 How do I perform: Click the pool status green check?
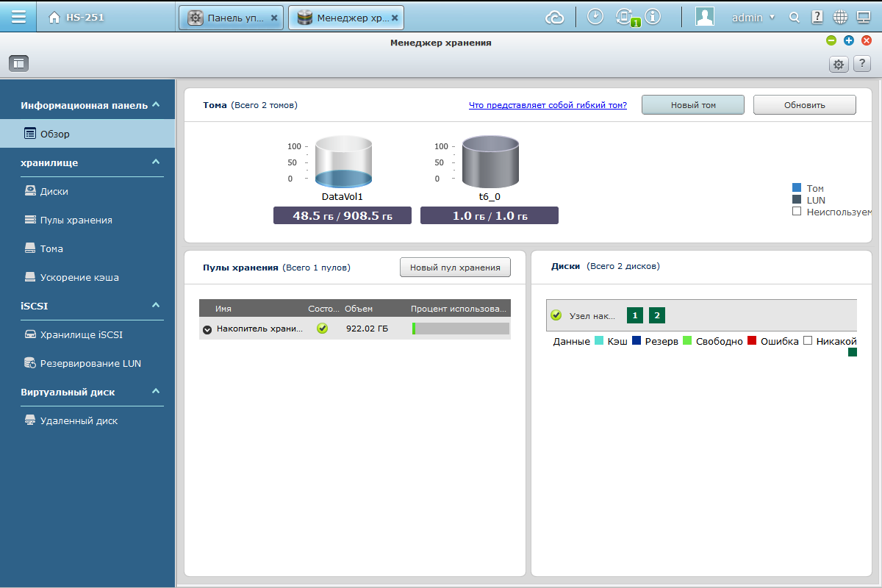click(x=322, y=329)
